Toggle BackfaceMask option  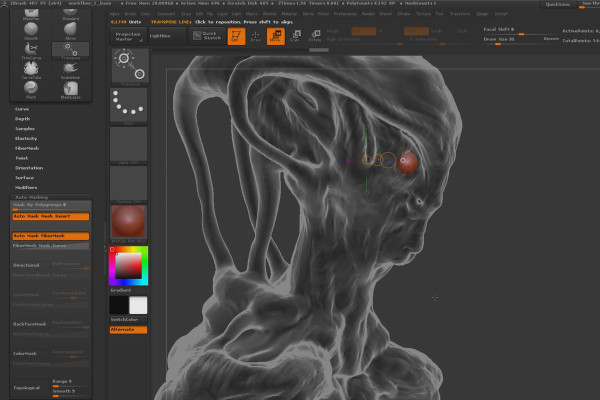(29, 324)
